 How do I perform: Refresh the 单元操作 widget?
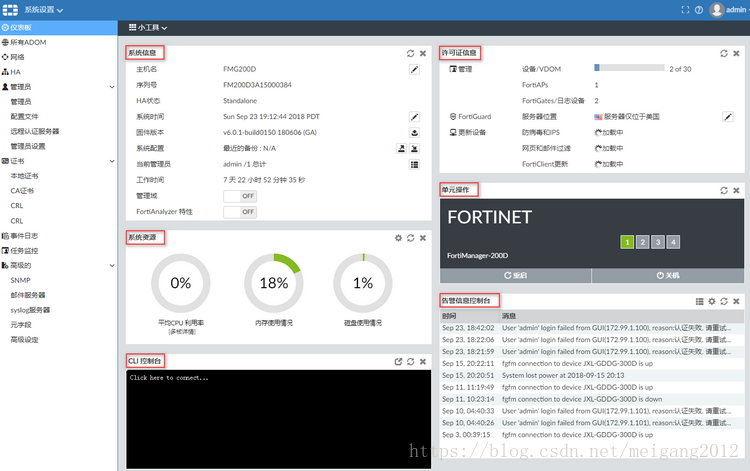[724, 190]
